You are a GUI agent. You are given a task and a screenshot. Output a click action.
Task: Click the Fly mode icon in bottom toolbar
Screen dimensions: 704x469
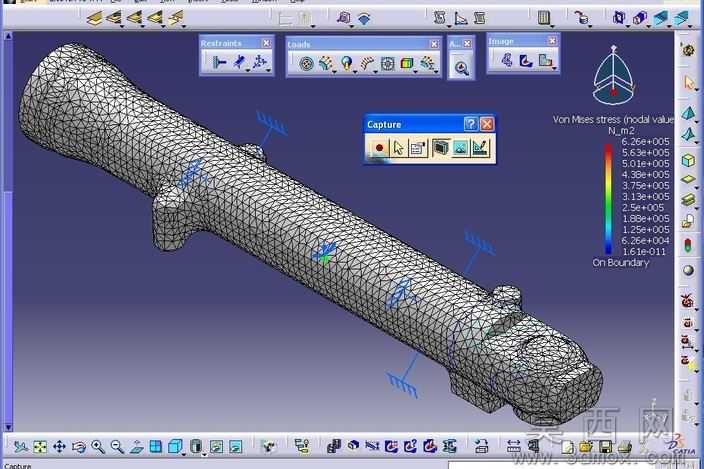pos(20,447)
